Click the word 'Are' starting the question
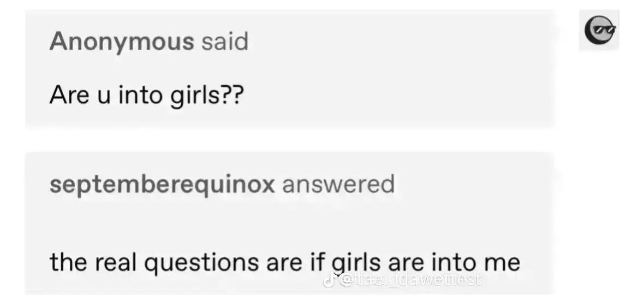The image size is (644, 295). 69,95
